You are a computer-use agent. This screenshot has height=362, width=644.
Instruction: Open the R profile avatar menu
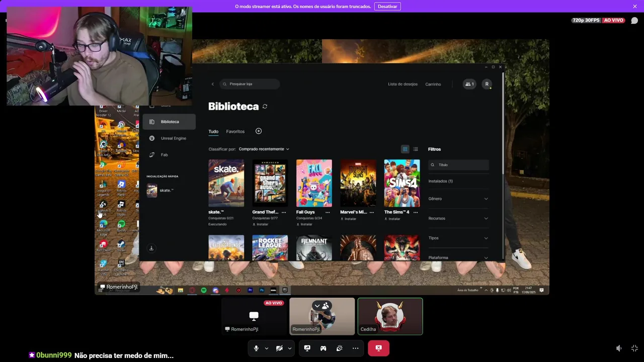487,84
